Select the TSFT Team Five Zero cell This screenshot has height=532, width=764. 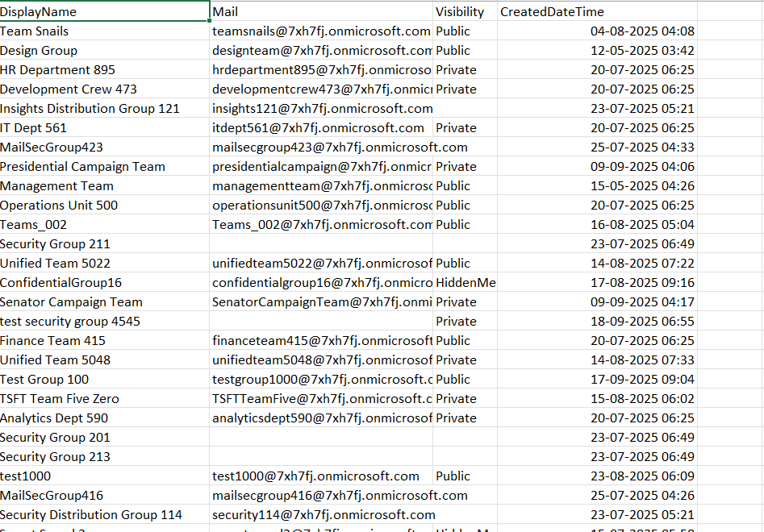104,399
